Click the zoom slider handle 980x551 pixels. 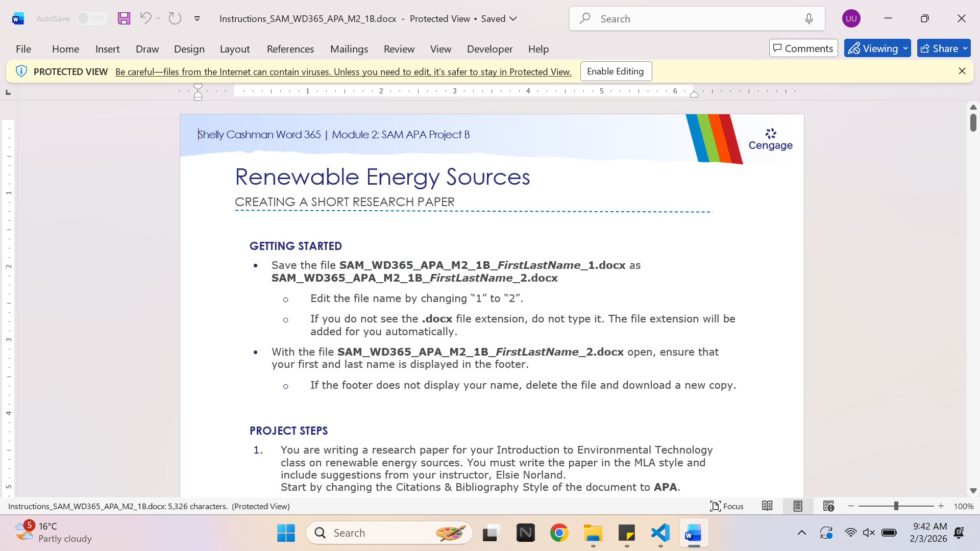pyautogui.click(x=896, y=506)
